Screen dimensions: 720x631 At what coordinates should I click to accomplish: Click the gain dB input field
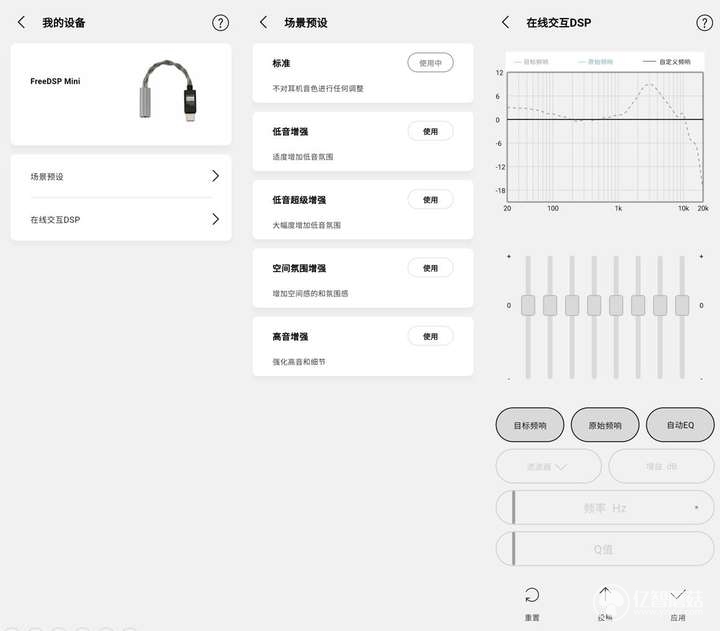pyautogui.click(x=661, y=467)
